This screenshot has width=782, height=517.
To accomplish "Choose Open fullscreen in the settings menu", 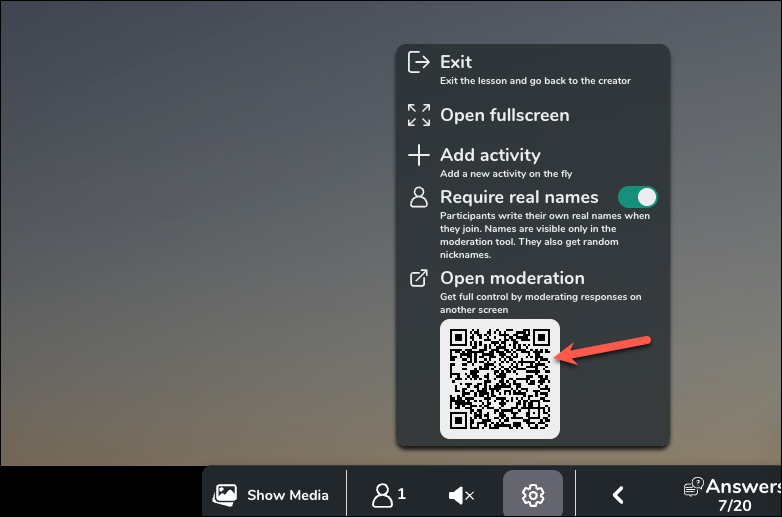I will (x=504, y=115).
